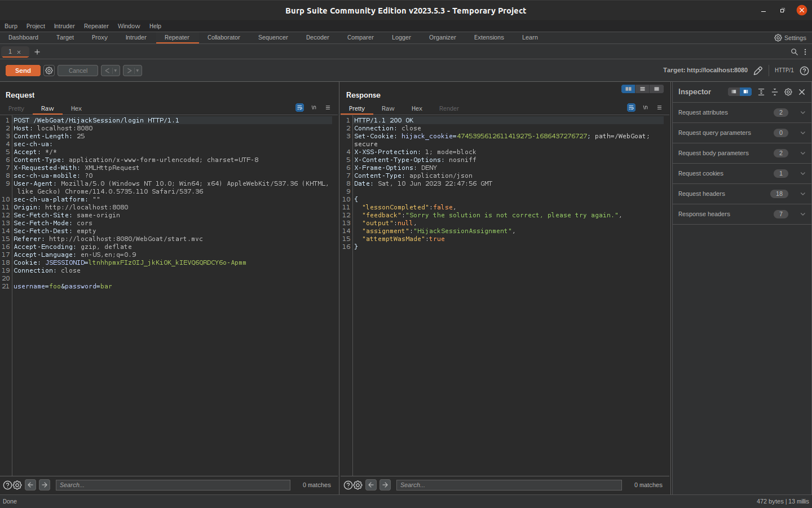Open the three-dot more options menu

pos(805,52)
